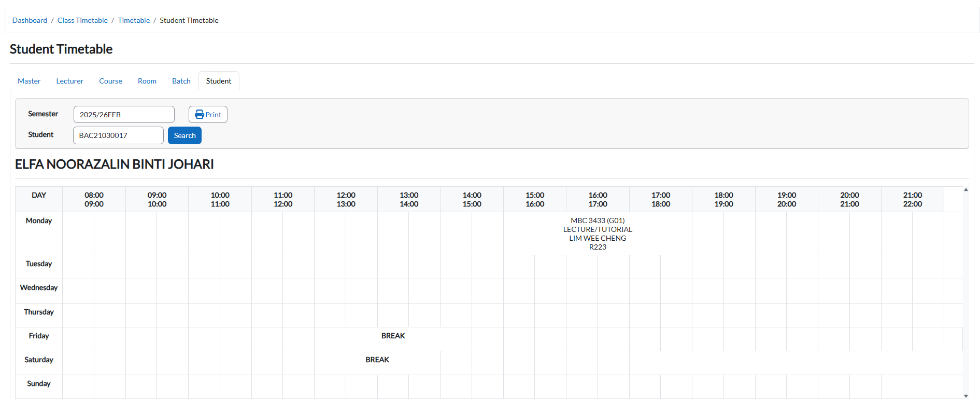Click the 21:00 22:00 column header

click(x=913, y=199)
